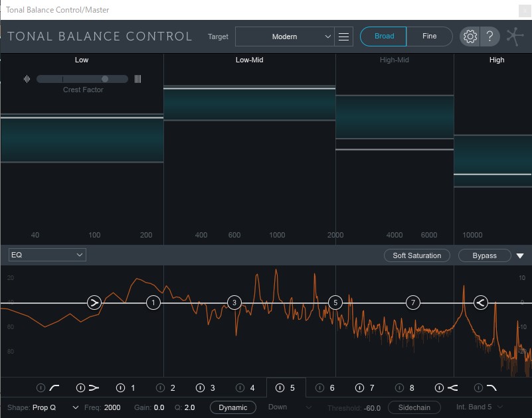Viewport: 532px width, 418px height.
Task: Select the high shelf EQ node
Action: coord(480,303)
